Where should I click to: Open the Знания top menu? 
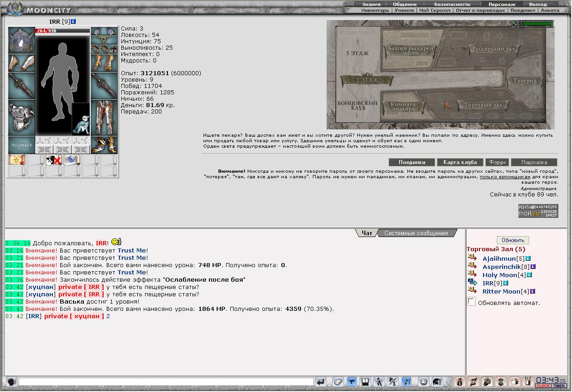tap(371, 4)
